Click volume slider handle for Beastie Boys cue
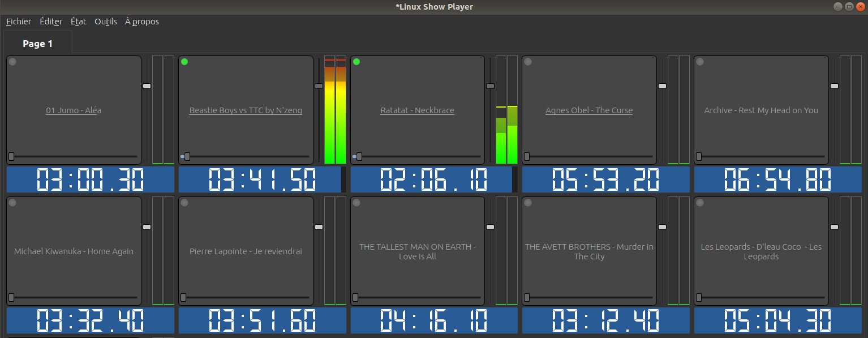The width and height of the screenshot is (868, 338). click(319, 86)
